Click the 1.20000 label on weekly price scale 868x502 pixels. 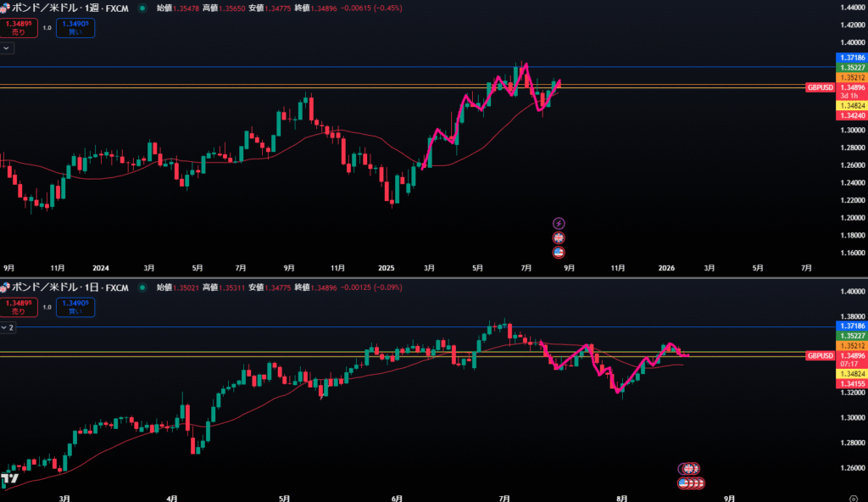[853, 218]
